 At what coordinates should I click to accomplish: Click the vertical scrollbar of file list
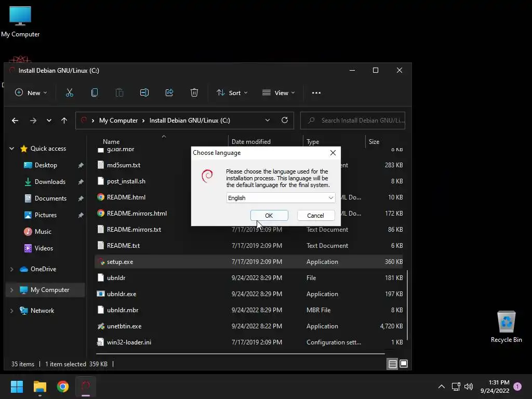pyautogui.click(x=407, y=305)
